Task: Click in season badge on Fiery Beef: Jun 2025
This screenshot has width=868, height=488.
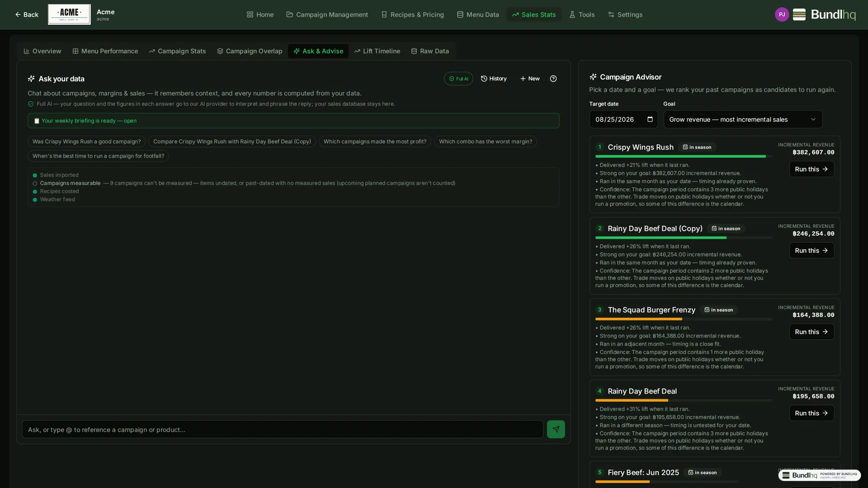Action: point(702,473)
